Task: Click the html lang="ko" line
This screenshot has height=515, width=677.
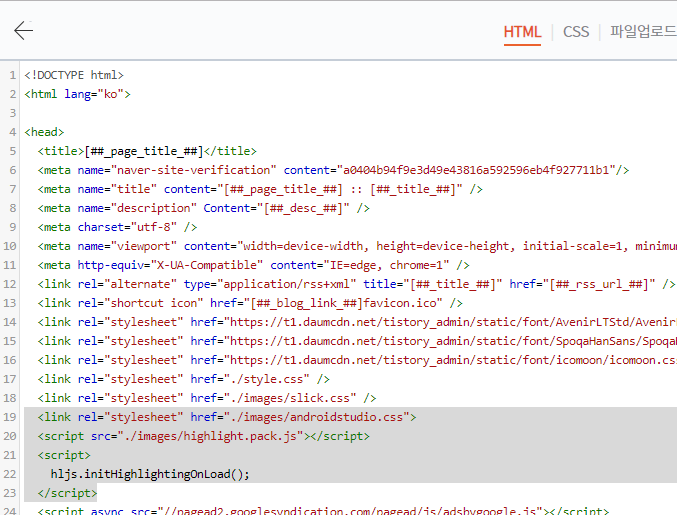Action: point(77,94)
